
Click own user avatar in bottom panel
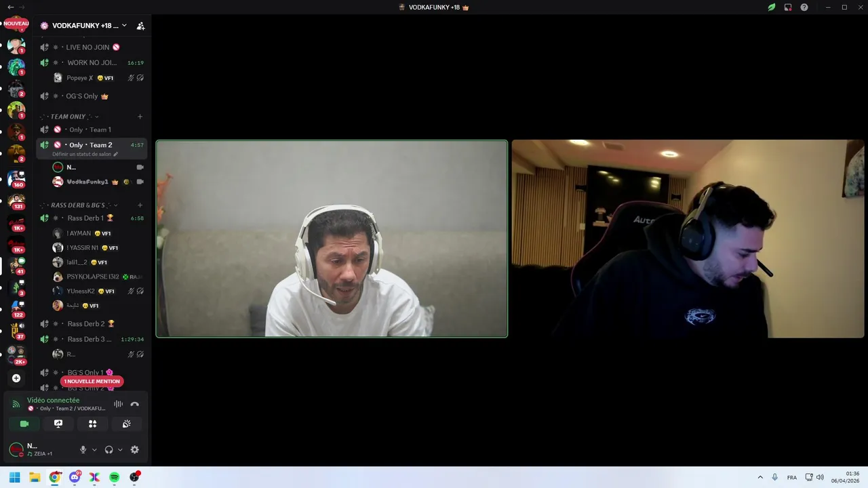16,449
